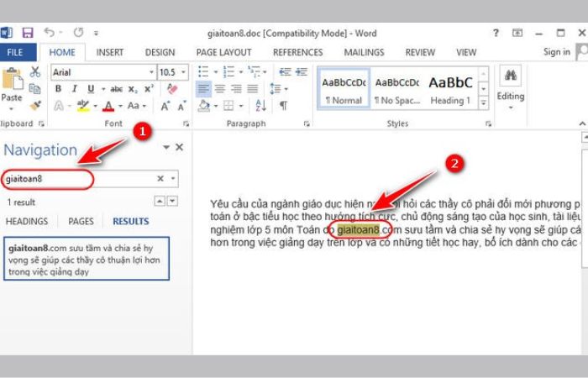
Task: Apply the Normal style
Action: pyautogui.click(x=344, y=89)
